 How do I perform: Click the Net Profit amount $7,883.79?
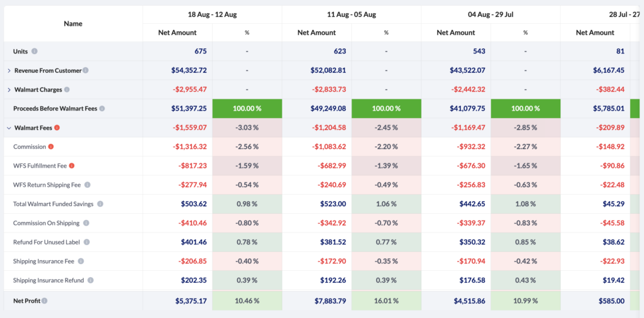[x=330, y=301]
